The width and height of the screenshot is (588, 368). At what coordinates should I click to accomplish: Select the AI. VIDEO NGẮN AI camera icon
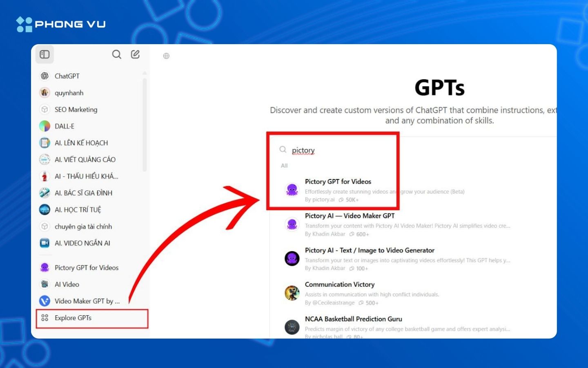coord(45,243)
